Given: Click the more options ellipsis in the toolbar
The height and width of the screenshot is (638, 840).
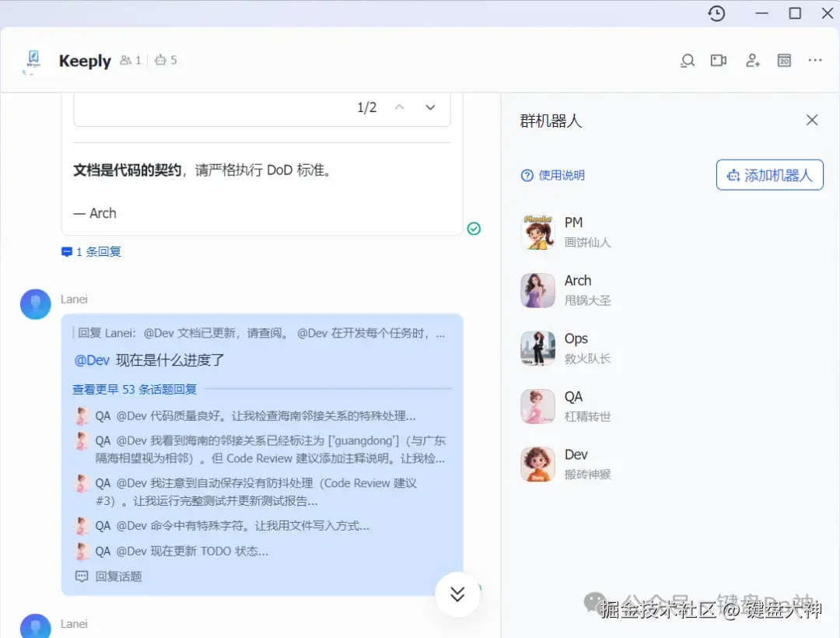Looking at the screenshot, I should (814, 60).
